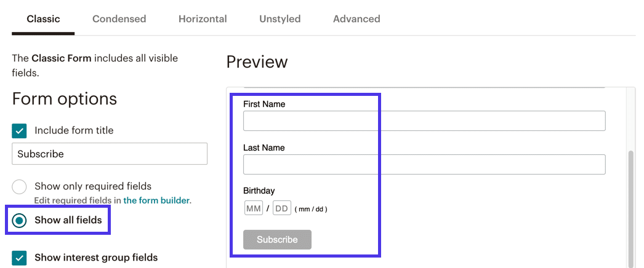The width and height of the screenshot is (644, 268).
Task: Click the Subscribe form title text field
Action: (110, 154)
